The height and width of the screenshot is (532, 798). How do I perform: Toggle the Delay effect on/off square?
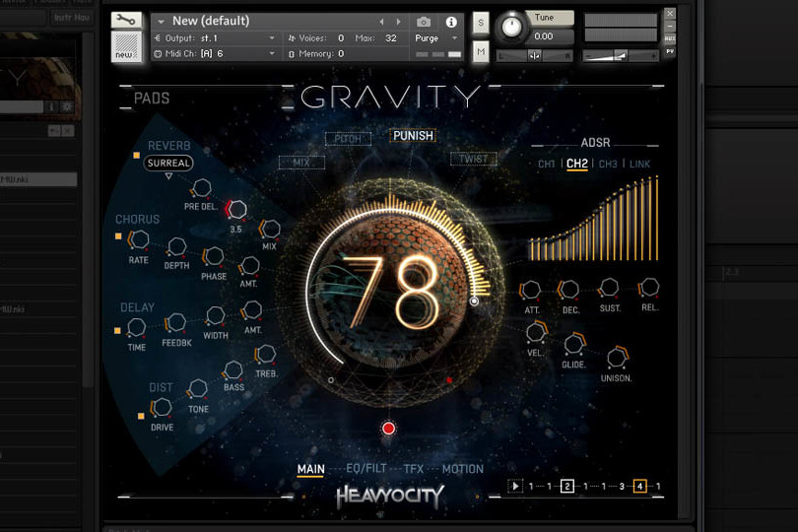(x=117, y=330)
